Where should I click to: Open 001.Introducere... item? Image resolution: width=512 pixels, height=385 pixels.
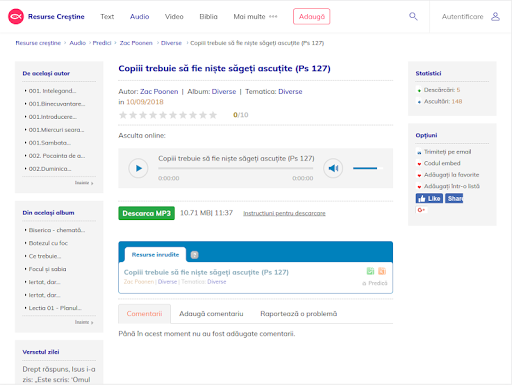(x=53, y=117)
